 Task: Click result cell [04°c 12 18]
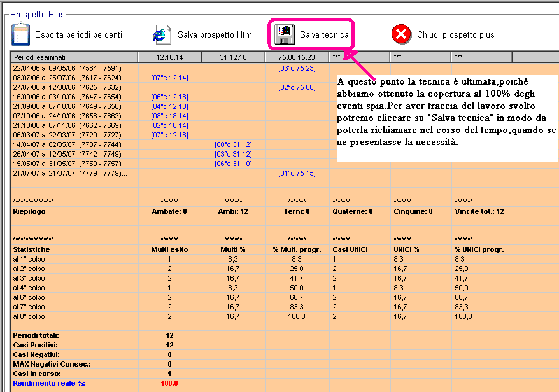pyautogui.click(x=170, y=106)
